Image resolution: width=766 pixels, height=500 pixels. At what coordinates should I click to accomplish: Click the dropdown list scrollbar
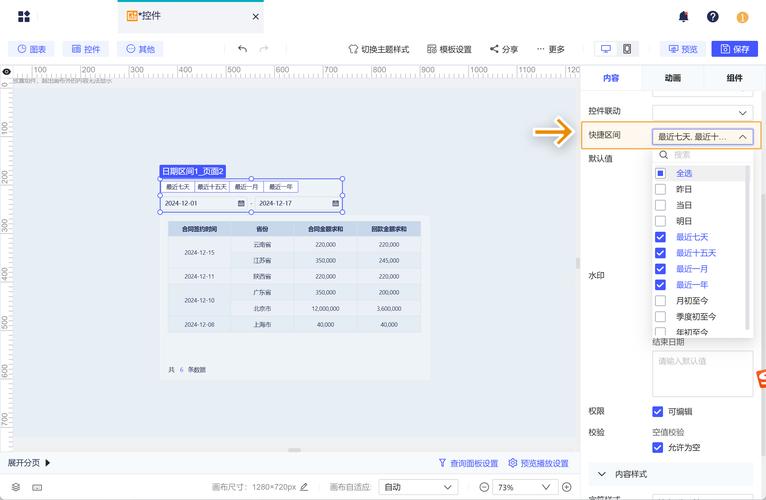coord(747,247)
